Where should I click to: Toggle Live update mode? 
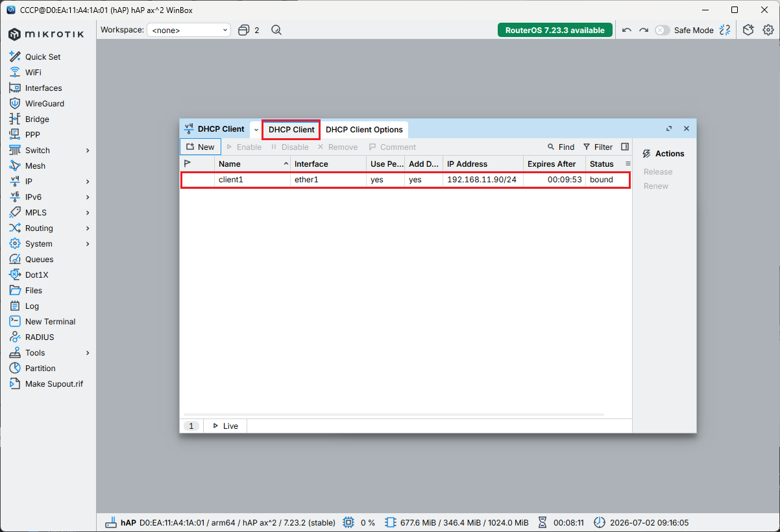pos(225,426)
